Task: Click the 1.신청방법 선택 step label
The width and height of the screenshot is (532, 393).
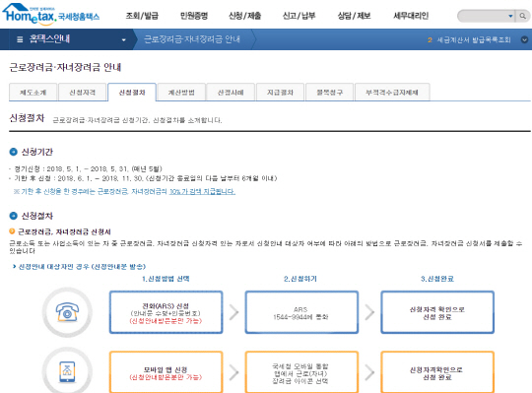Action: [x=166, y=279]
